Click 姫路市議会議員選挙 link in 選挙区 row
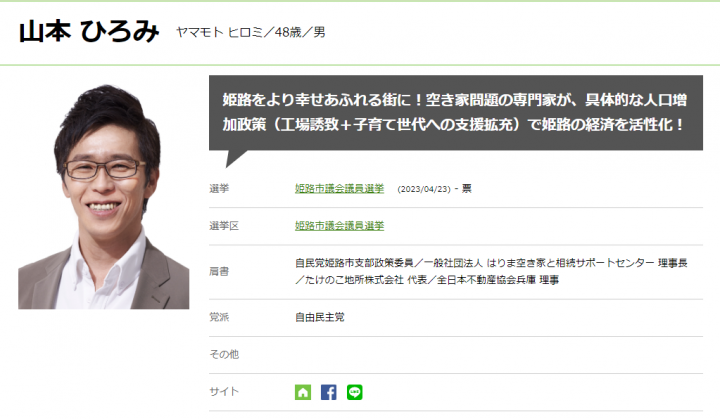Image resolution: width=720 pixels, height=419 pixels. click(339, 226)
